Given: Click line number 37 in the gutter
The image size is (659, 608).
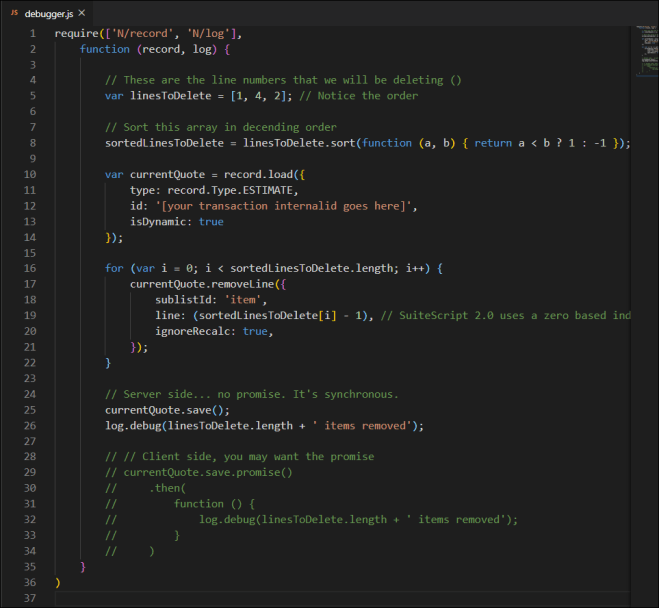Looking at the screenshot, I should pyautogui.click(x=30, y=598).
